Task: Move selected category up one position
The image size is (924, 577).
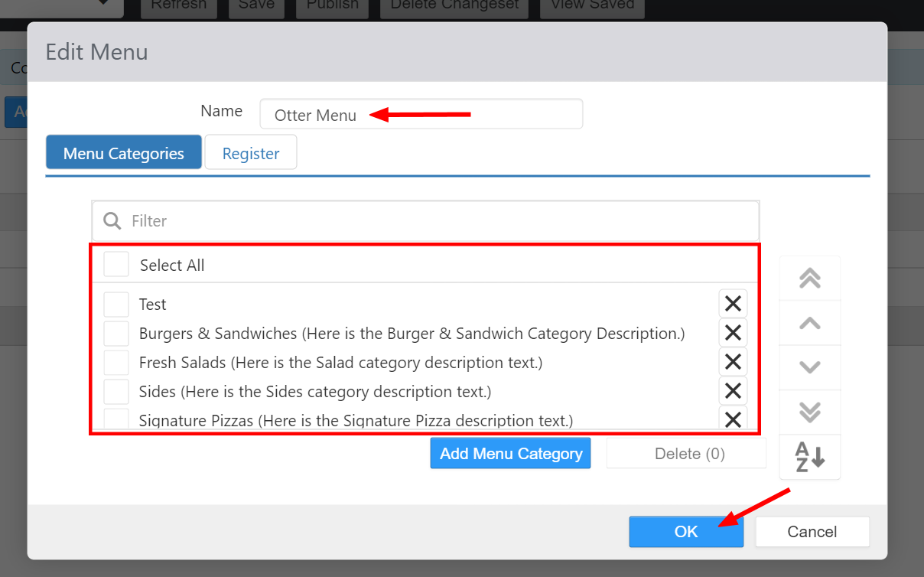Action: [809, 323]
